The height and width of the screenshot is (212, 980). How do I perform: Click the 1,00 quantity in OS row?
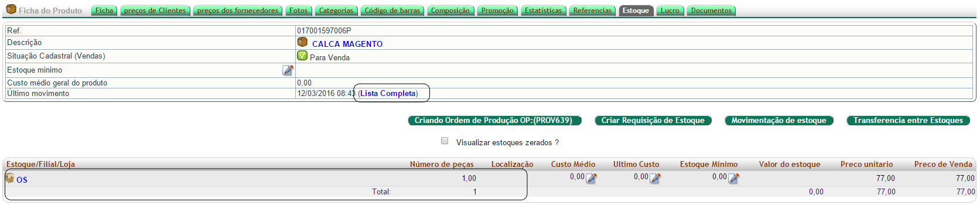(469, 178)
